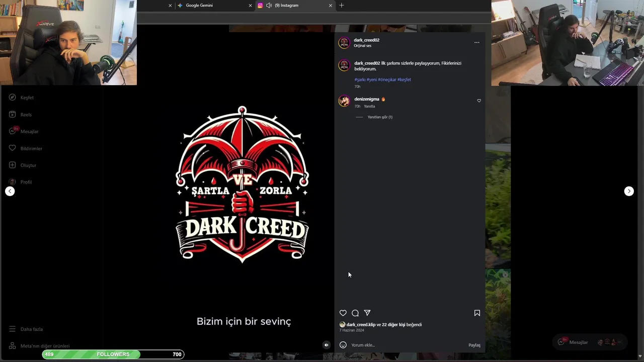Open Reels from the sidebar

pos(21,115)
